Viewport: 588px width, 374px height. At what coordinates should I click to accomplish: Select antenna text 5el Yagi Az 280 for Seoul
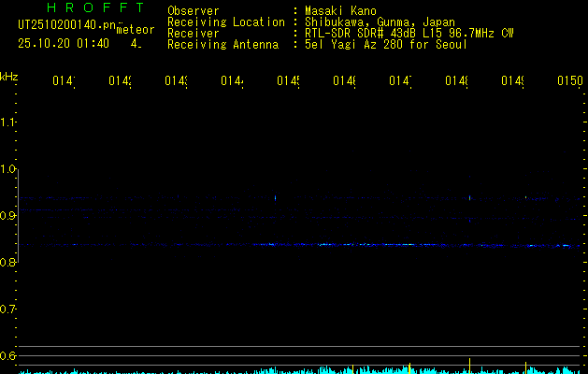(386, 45)
